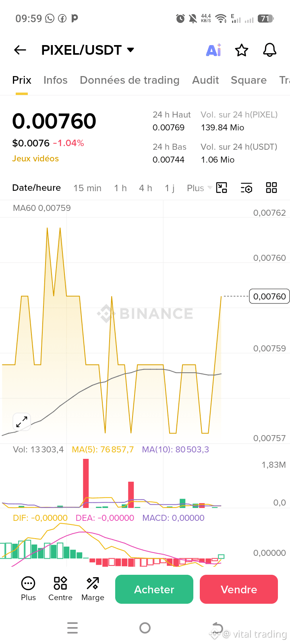Screen dimensions: 290x644
Task: Expand the chart to fullscreen
Action: [21, 422]
